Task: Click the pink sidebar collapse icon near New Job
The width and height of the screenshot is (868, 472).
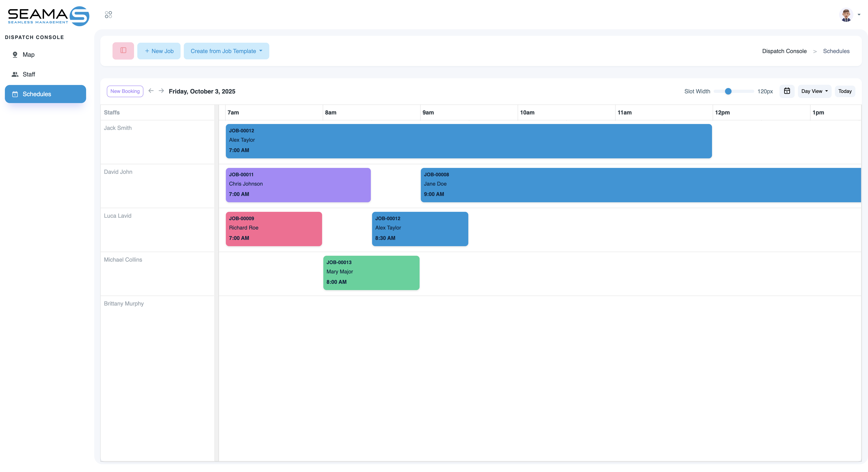Action: point(123,51)
